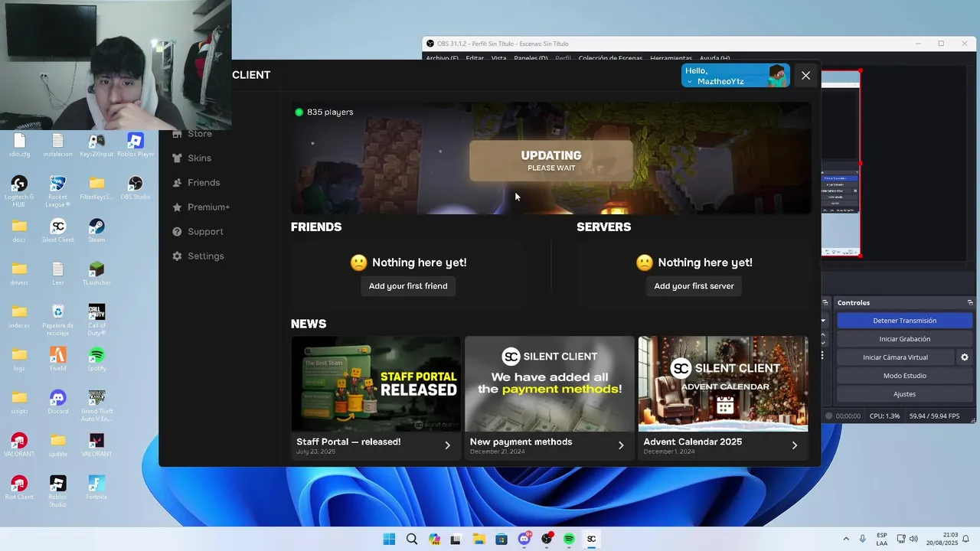Click the CPU: 1.3% status in OBS
The image size is (980, 551).
tap(884, 416)
